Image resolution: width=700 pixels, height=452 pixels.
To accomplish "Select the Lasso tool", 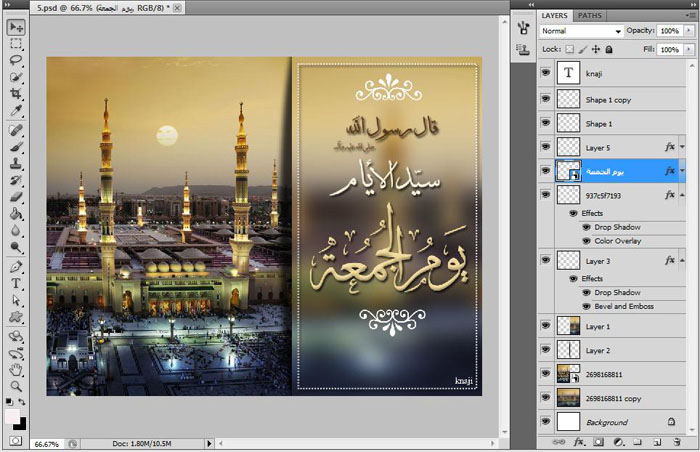I will coord(16,60).
